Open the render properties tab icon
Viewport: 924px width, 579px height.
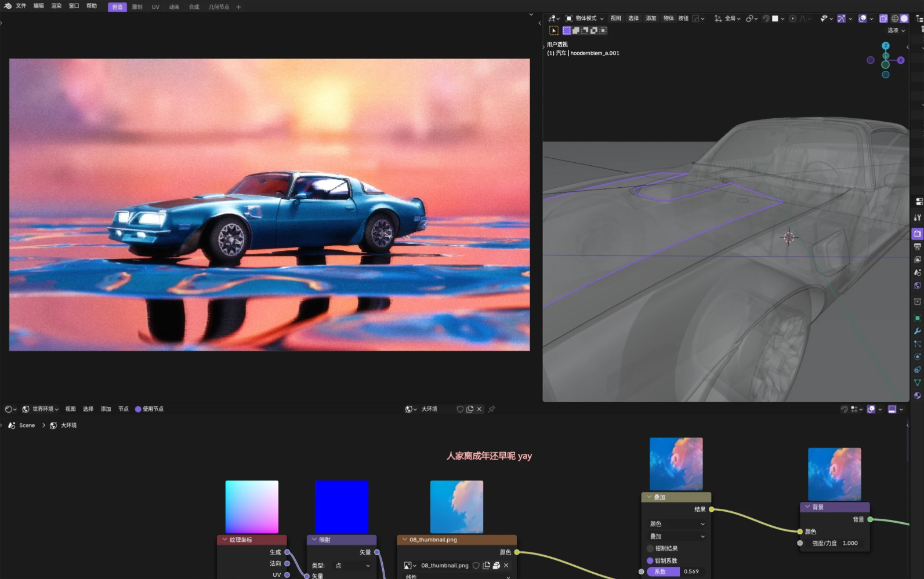(x=918, y=234)
